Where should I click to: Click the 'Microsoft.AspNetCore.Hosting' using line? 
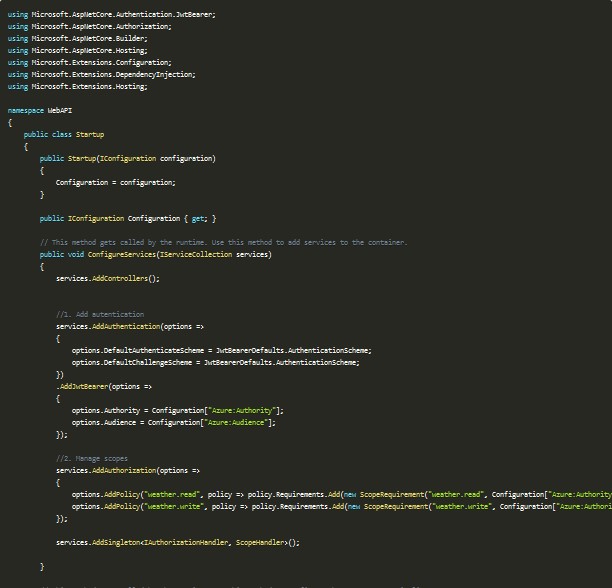78,51
